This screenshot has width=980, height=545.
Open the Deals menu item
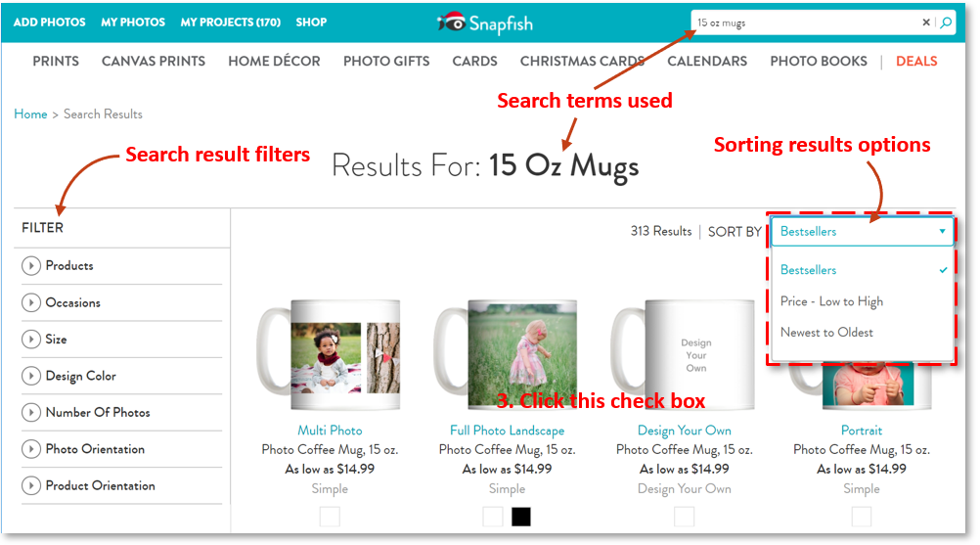tap(916, 62)
